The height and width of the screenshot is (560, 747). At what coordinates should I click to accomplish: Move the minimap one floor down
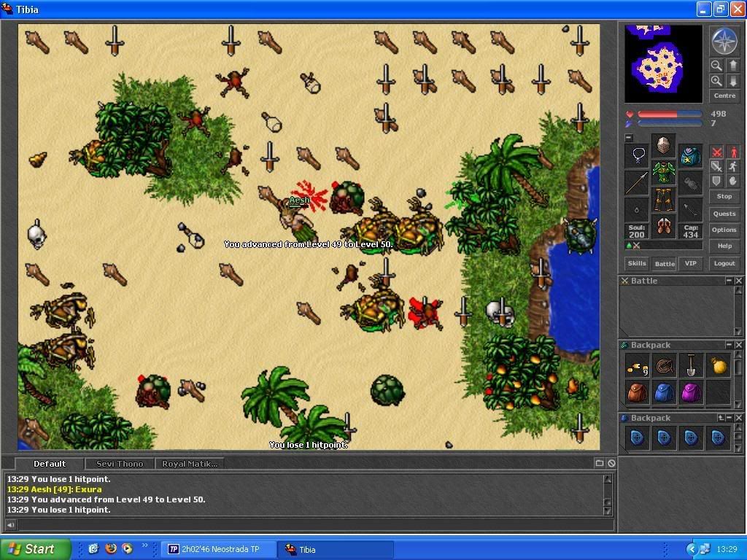(x=732, y=81)
